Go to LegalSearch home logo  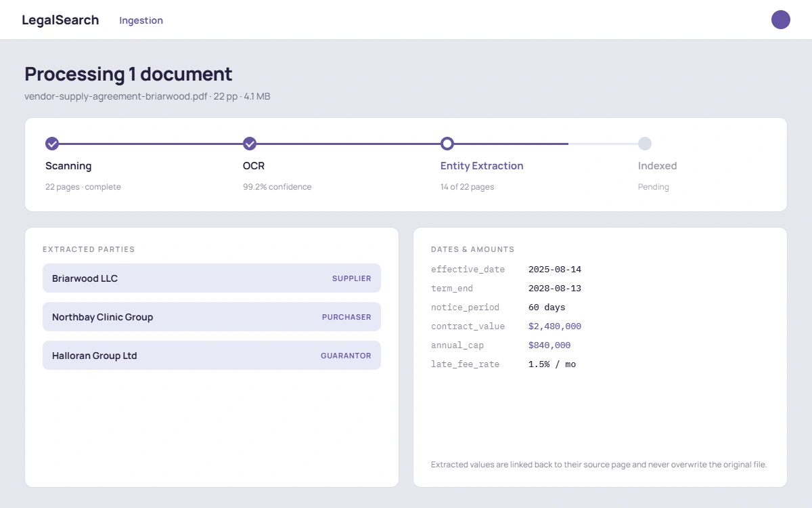[60, 20]
